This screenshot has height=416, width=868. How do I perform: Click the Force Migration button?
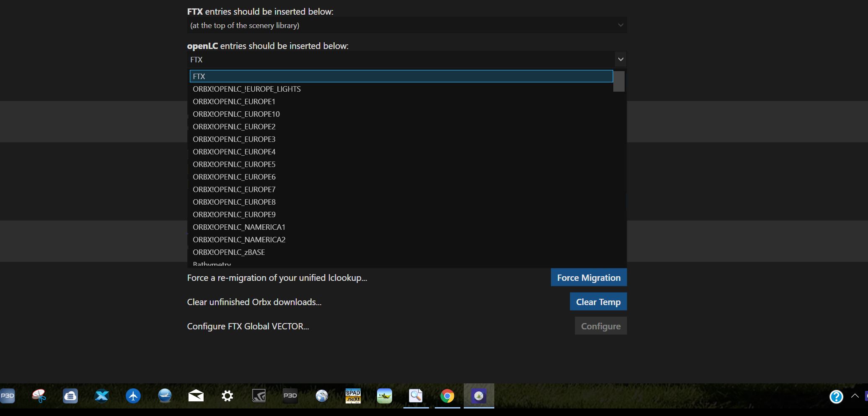[589, 277]
